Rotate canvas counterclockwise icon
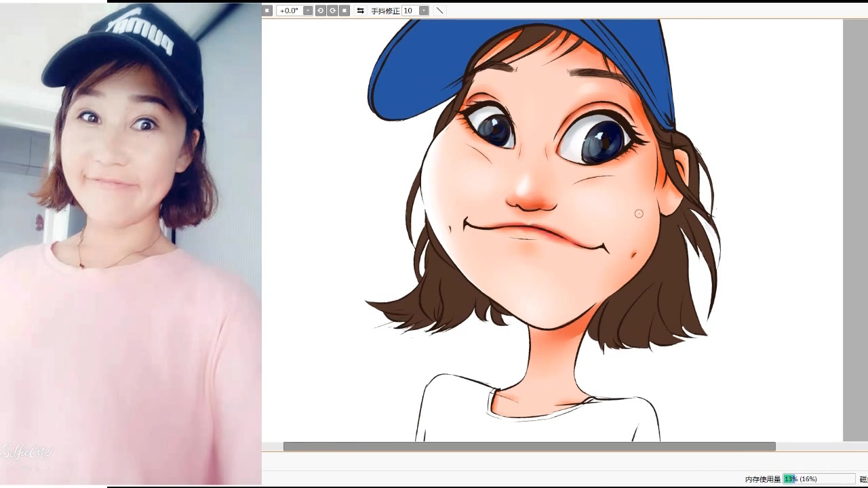 coord(320,11)
